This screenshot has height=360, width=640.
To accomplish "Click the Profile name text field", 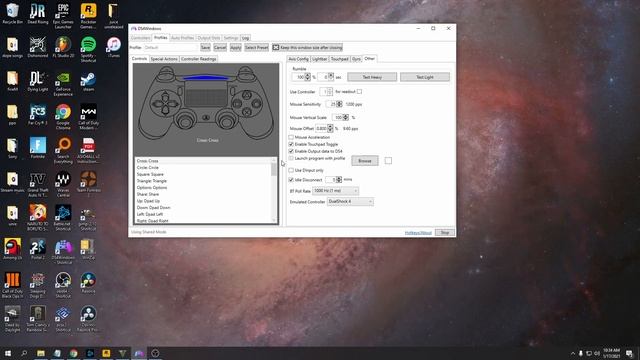I will click(171, 48).
